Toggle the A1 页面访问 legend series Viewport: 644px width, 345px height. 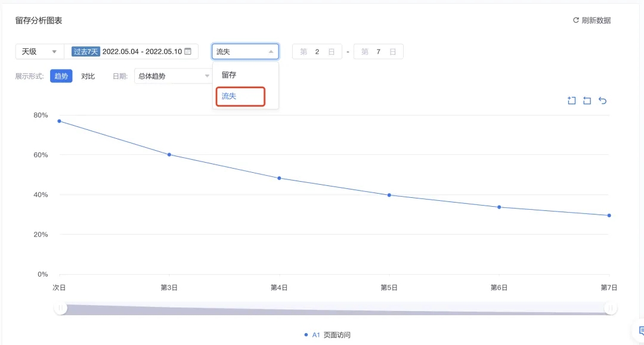pos(328,335)
